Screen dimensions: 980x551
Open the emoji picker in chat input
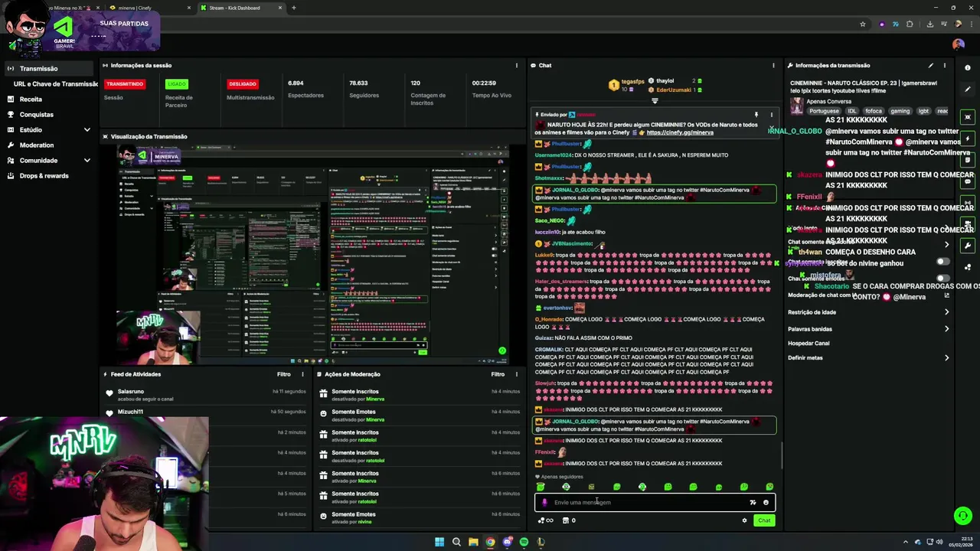point(766,503)
